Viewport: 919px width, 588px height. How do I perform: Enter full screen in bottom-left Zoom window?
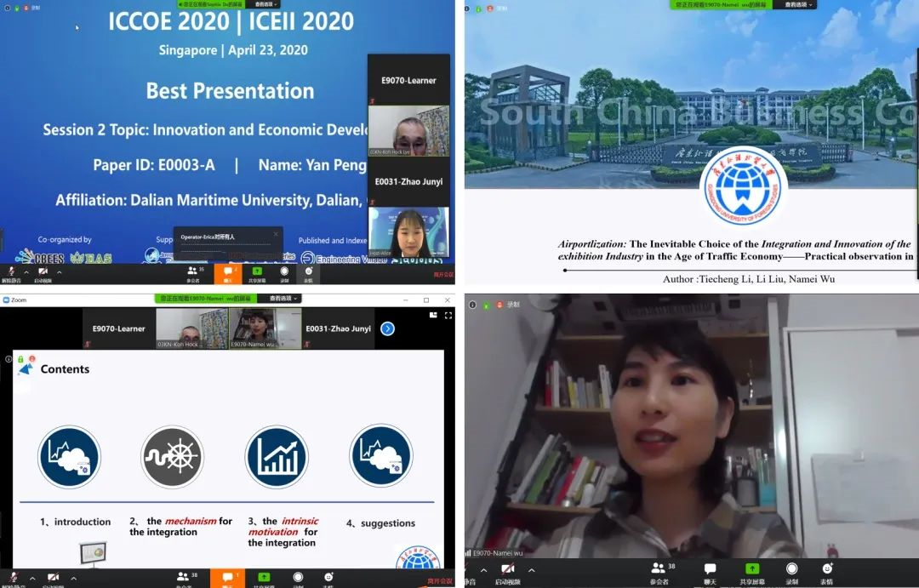tap(448, 316)
